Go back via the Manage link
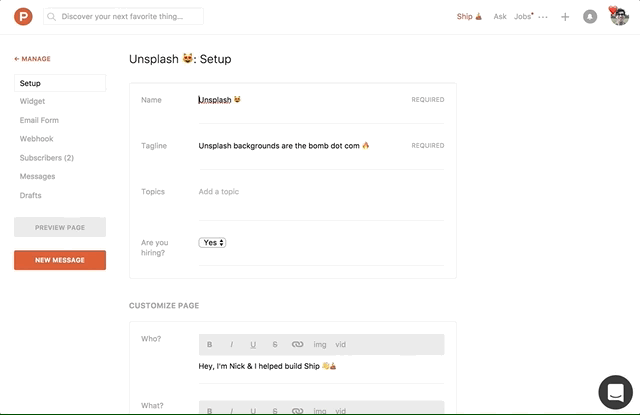640x415 pixels. pyautogui.click(x=32, y=59)
